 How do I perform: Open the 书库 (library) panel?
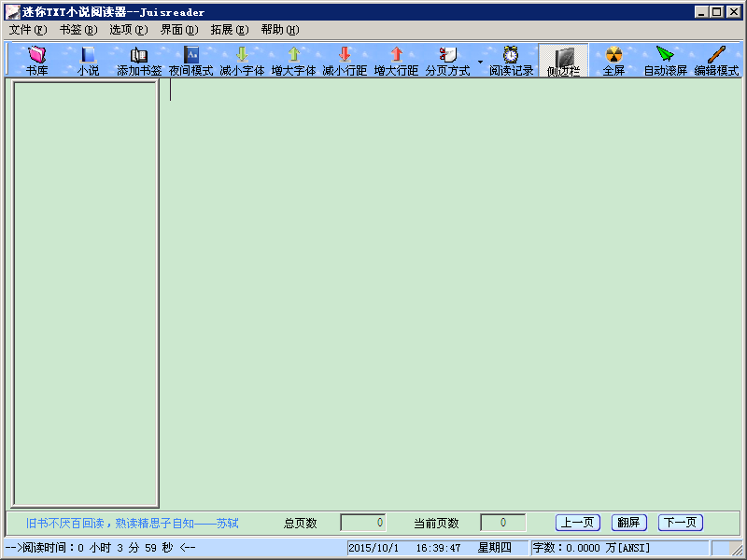click(35, 58)
